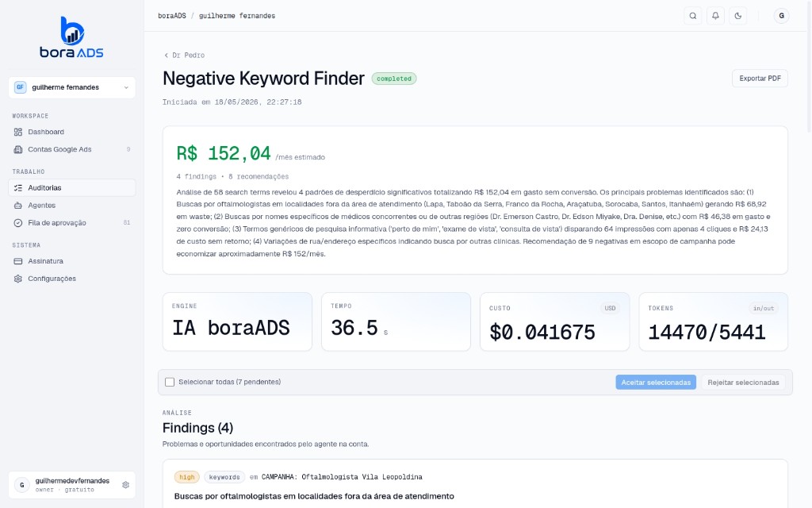Click Findings (4) heading
This screenshot has width=812, height=508.
coord(197,428)
